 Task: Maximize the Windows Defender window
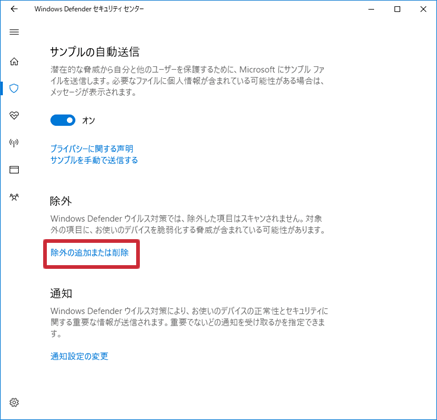tap(397, 9)
